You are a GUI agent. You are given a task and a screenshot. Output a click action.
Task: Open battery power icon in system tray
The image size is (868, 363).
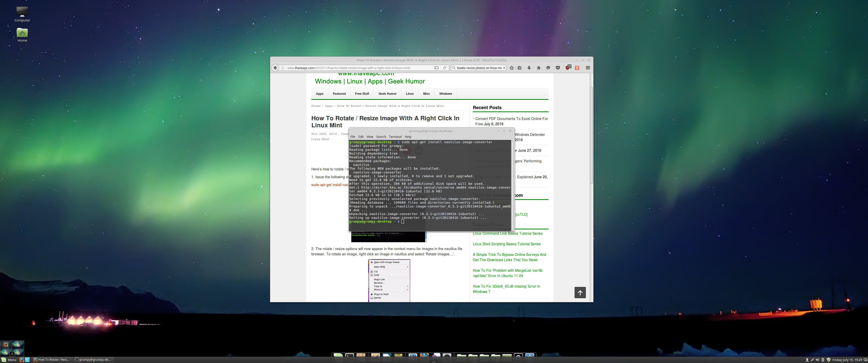[x=823, y=360]
